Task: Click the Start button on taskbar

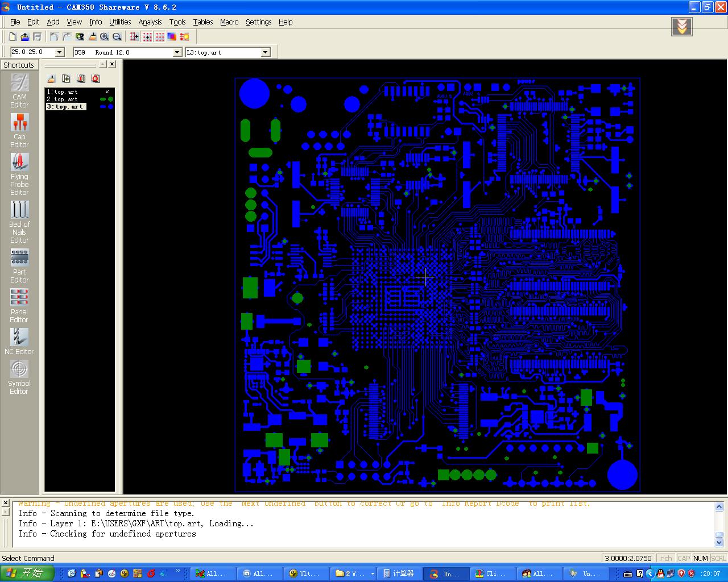Action: (27, 573)
